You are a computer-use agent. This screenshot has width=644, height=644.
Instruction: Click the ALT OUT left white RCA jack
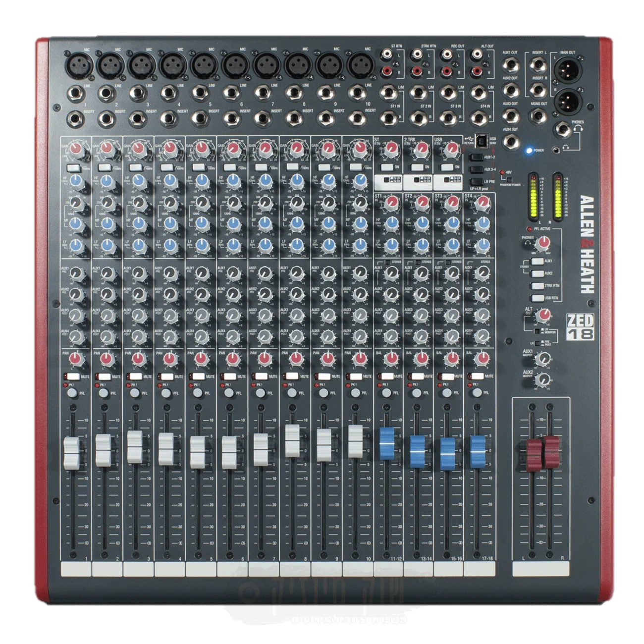click(x=478, y=54)
